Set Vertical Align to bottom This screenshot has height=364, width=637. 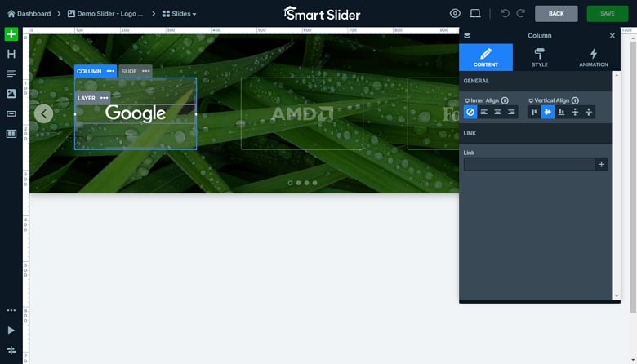pos(561,112)
